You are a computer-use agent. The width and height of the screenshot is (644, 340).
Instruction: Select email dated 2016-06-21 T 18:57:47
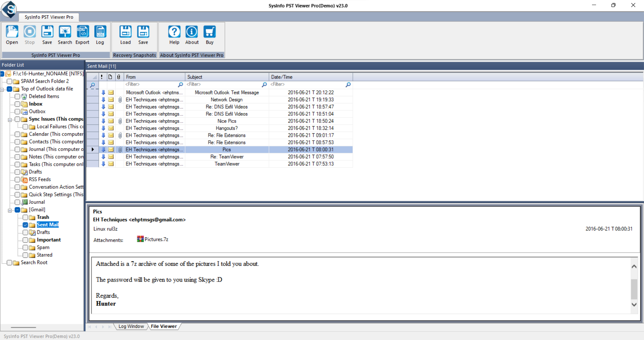(311, 107)
